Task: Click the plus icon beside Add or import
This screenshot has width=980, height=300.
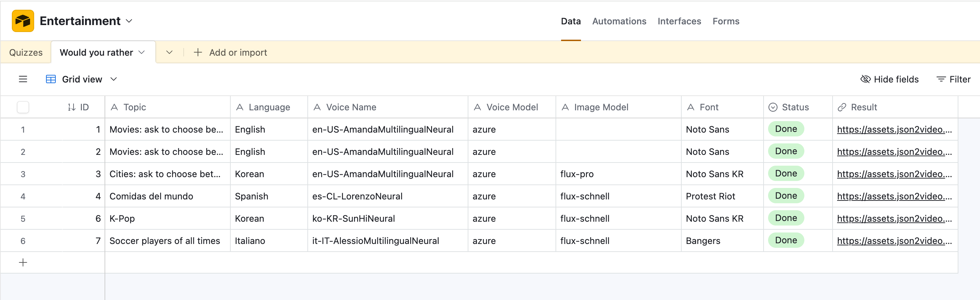Action: click(x=198, y=53)
